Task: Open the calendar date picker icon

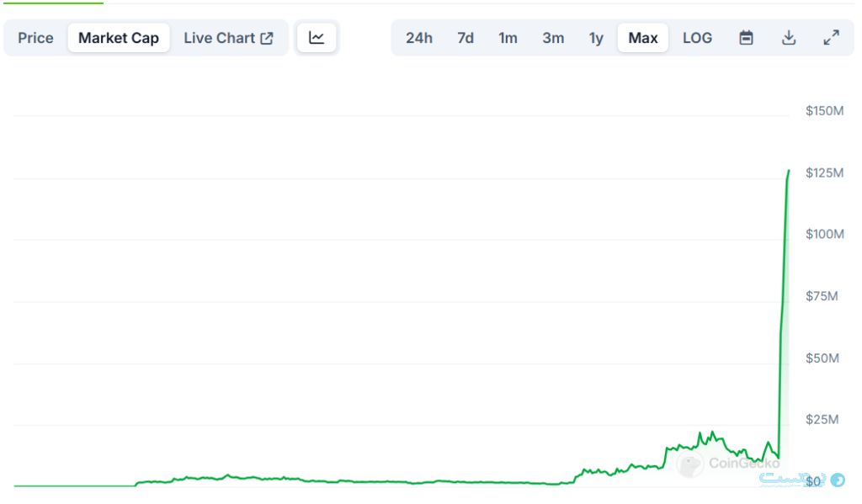Action: (746, 38)
